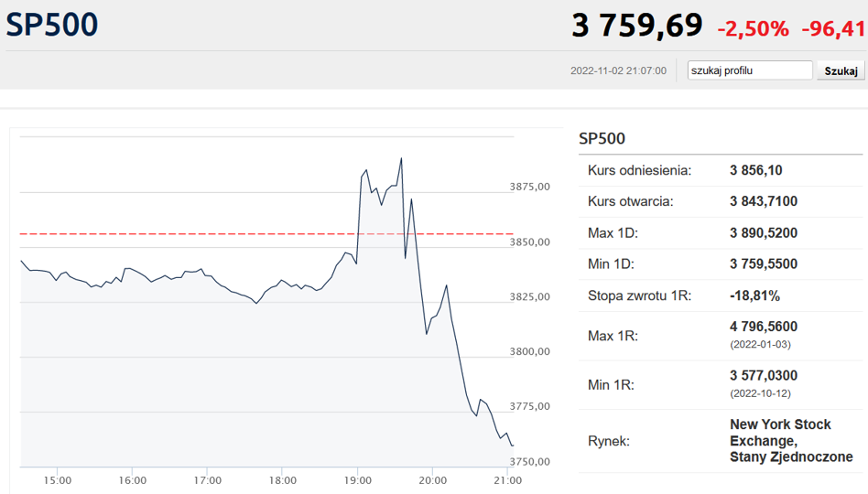Image resolution: width=868 pixels, height=494 pixels.
Task: Click the -2,50% percent change
Action: pyautogui.click(x=753, y=28)
